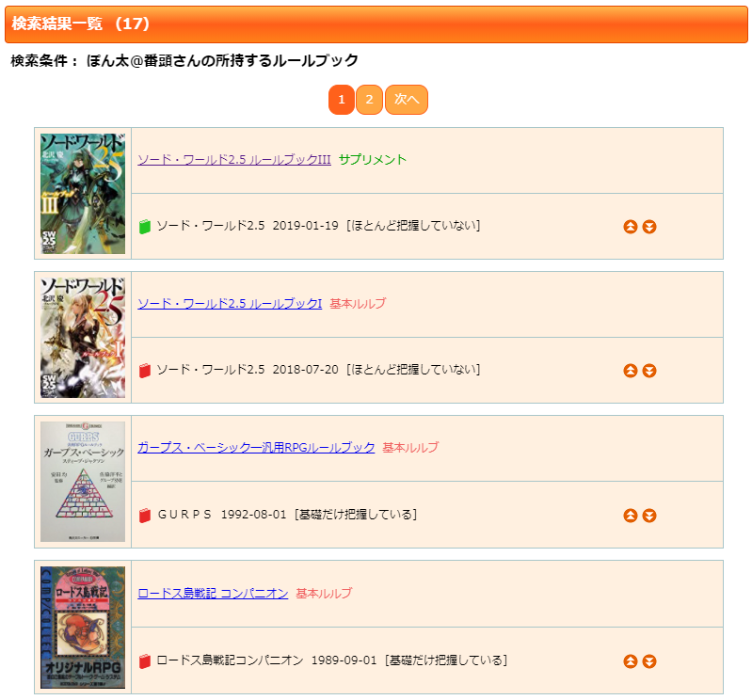Click green book icon for Rulebook III
This screenshot has height=700, width=752.
pyautogui.click(x=145, y=227)
